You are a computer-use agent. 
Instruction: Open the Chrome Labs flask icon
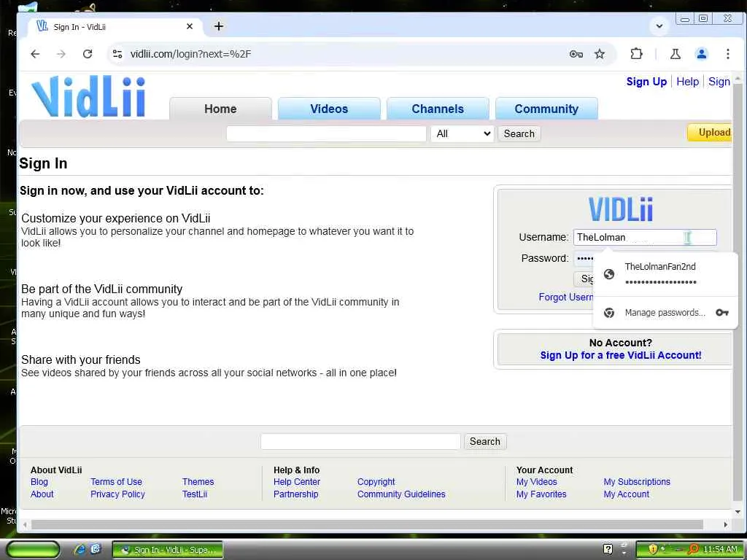[x=675, y=54]
